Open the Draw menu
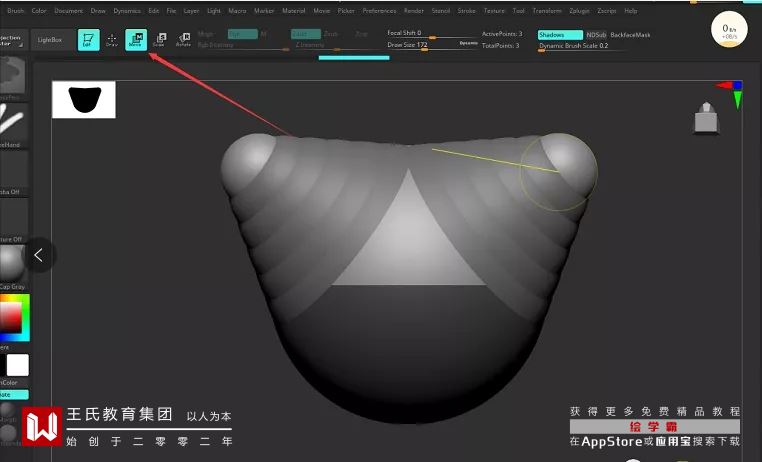The height and width of the screenshot is (462, 762). [x=98, y=11]
